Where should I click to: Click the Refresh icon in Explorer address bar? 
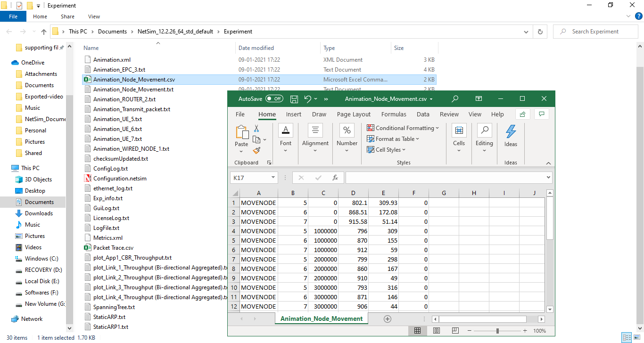click(540, 32)
